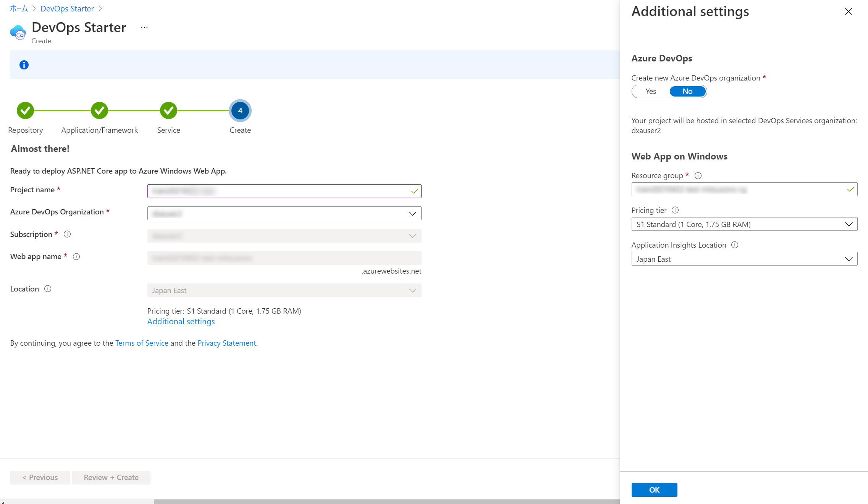Click the DevOps Starter cloud icon
The height and width of the screenshot is (504, 868).
coord(18,32)
